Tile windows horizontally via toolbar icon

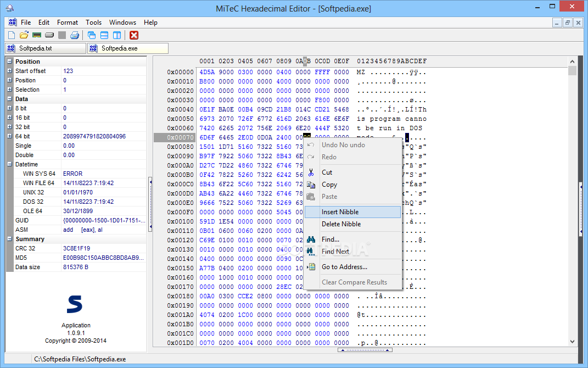[104, 35]
